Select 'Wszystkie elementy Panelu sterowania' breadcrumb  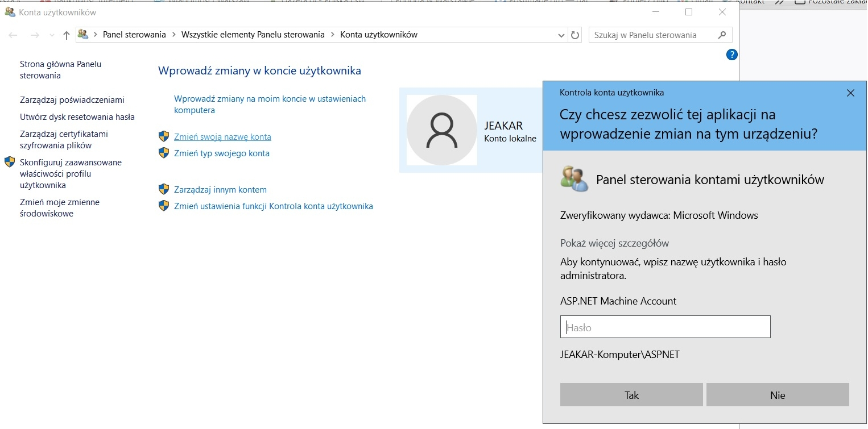coord(253,35)
